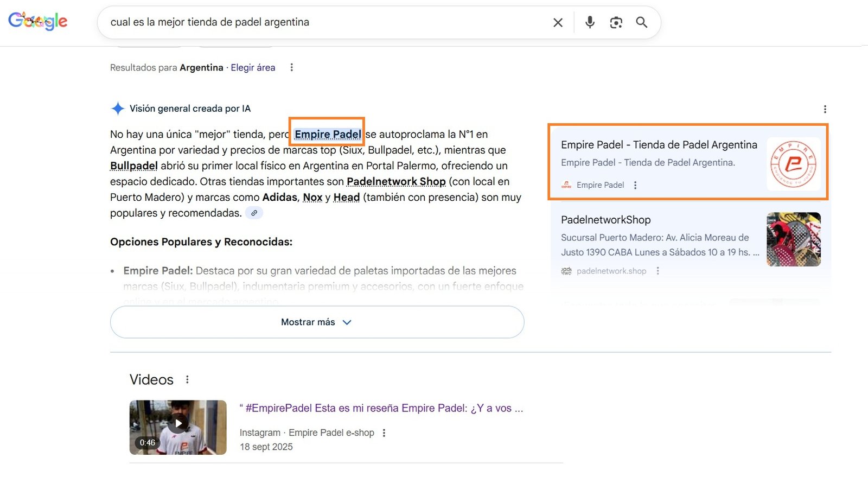Screen dimensions: 868x483
Task: Click into the search query field
Action: [x=325, y=22]
